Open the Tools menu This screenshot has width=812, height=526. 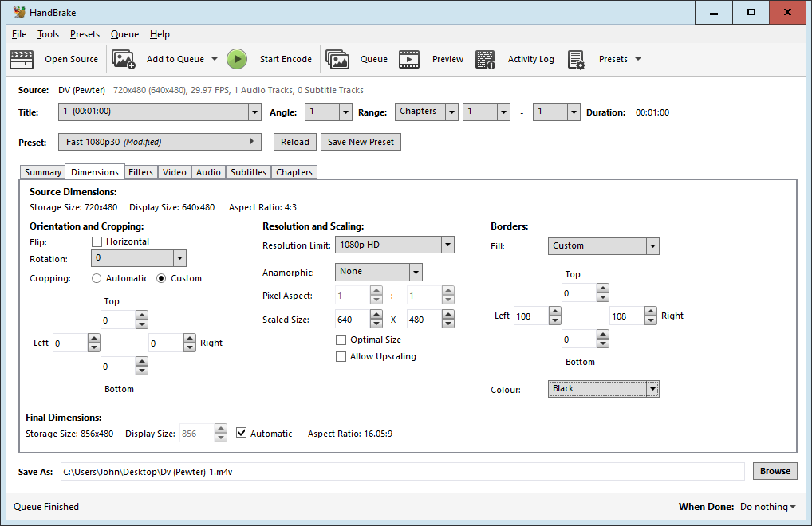48,34
